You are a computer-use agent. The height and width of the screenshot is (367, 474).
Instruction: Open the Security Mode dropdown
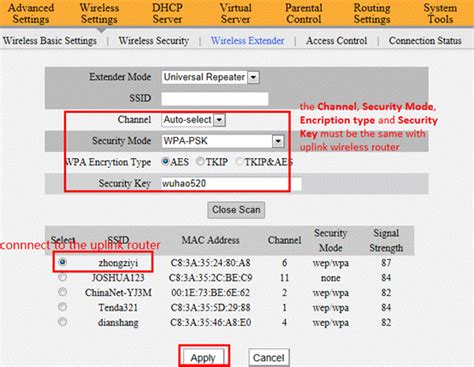[223, 141]
